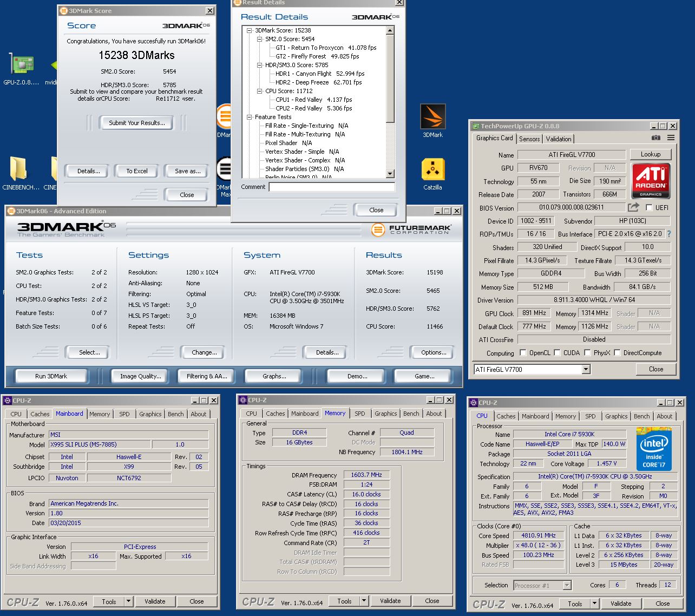Click the Lookup button in GPU-Z
The height and width of the screenshot is (616, 695).
pos(651,154)
